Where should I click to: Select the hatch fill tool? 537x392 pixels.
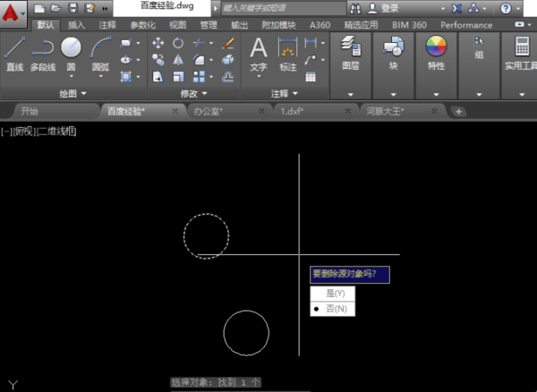coord(126,76)
